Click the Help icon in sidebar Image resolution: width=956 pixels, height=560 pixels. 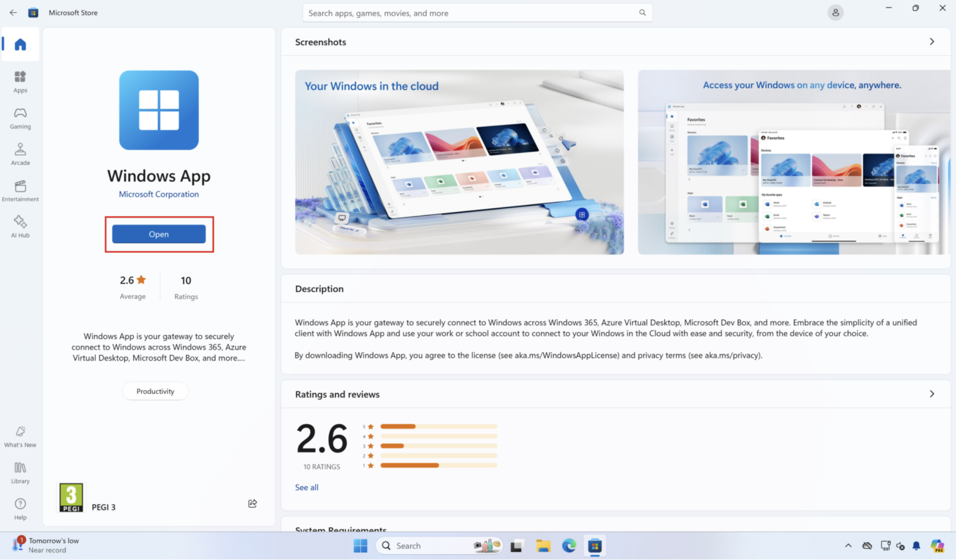pos(20,509)
